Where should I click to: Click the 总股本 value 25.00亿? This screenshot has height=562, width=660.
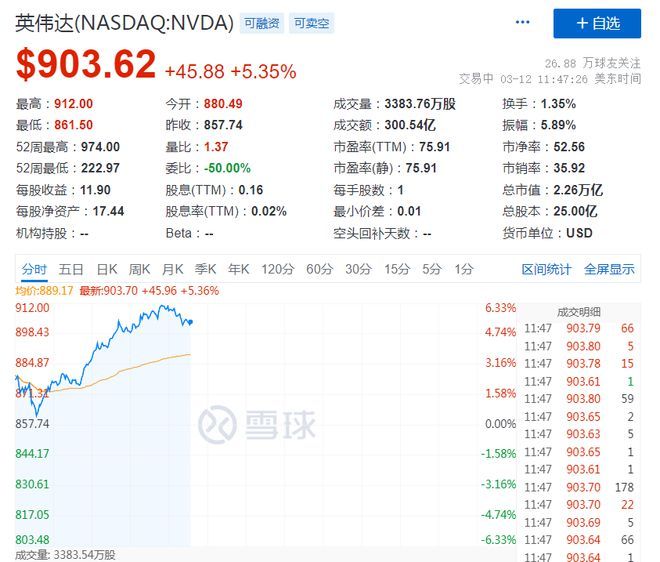(x=575, y=211)
